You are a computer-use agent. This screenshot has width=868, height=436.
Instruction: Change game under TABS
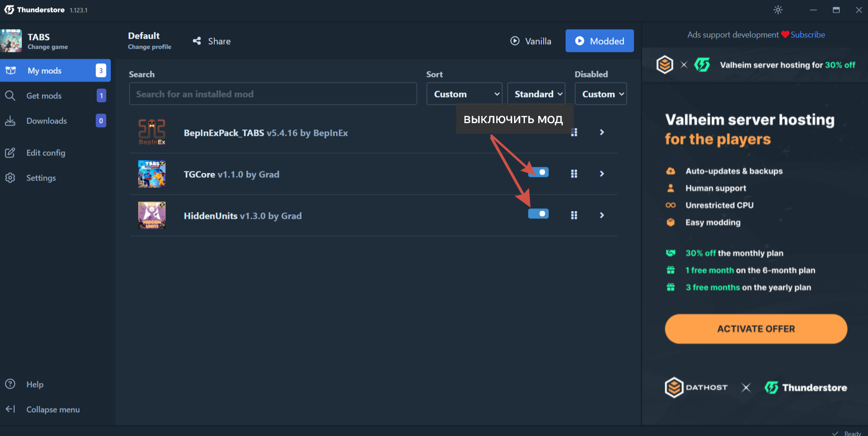click(47, 47)
